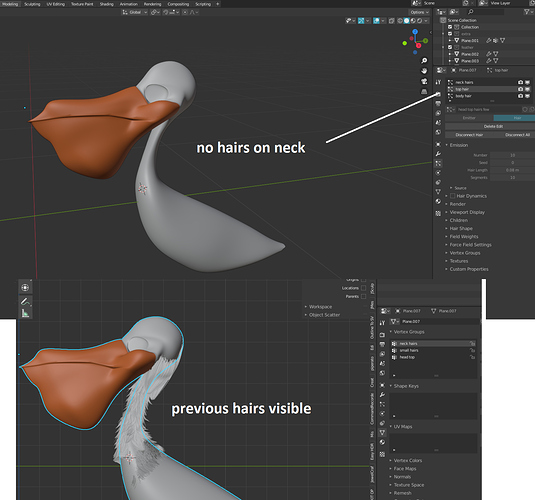Screen dimensions: 535x500
Task: Select the Annotate tool in lower viewport
Action: (25, 302)
